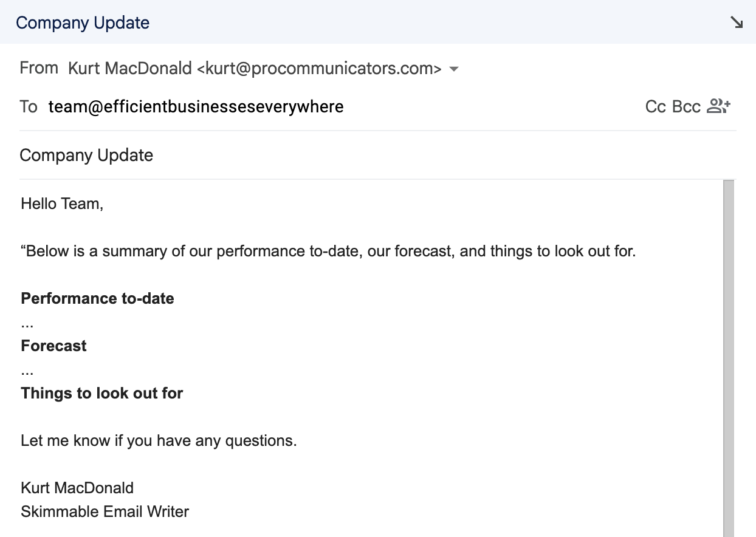Add Cc recipients field
756x537 pixels.
tap(655, 107)
